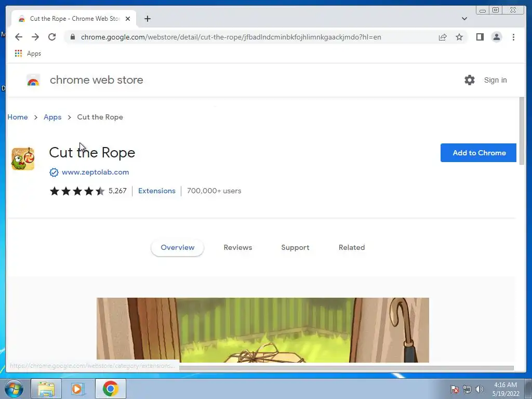
Task: Close the Cut the Rope tab
Action: 128,19
